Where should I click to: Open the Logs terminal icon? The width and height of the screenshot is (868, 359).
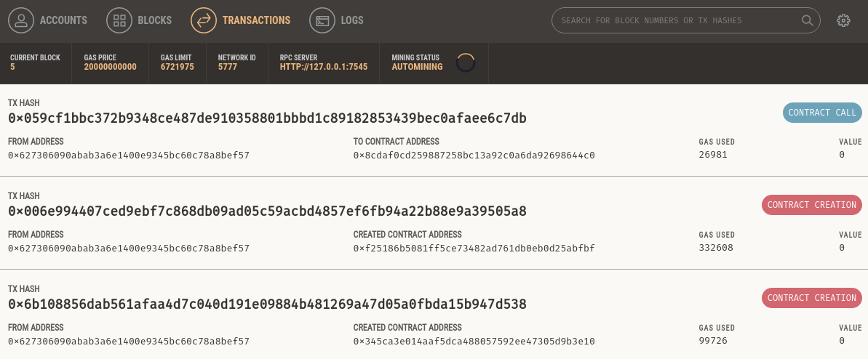pyautogui.click(x=322, y=20)
